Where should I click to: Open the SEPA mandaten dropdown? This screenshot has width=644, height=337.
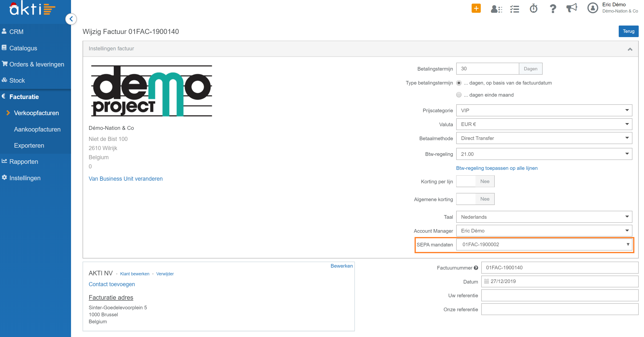(544, 244)
